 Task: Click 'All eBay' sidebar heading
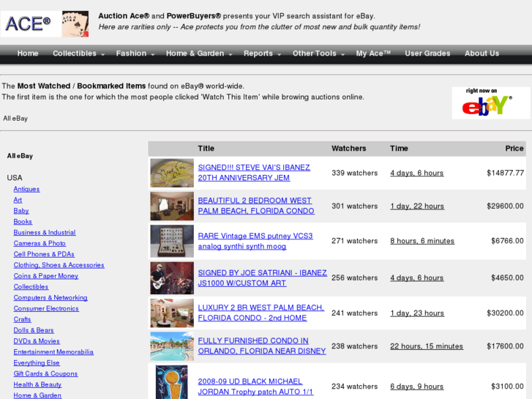coord(20,156)
